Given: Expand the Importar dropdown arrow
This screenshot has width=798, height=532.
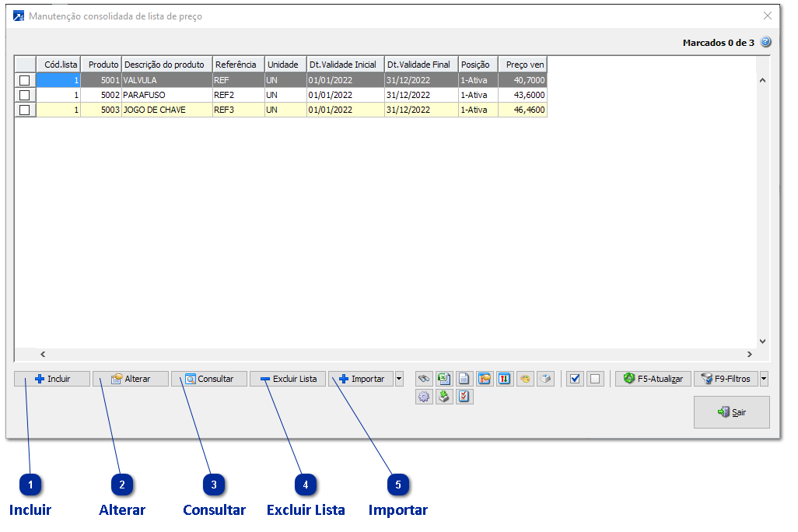Looking at the screenshot, I should click(399, 379).
